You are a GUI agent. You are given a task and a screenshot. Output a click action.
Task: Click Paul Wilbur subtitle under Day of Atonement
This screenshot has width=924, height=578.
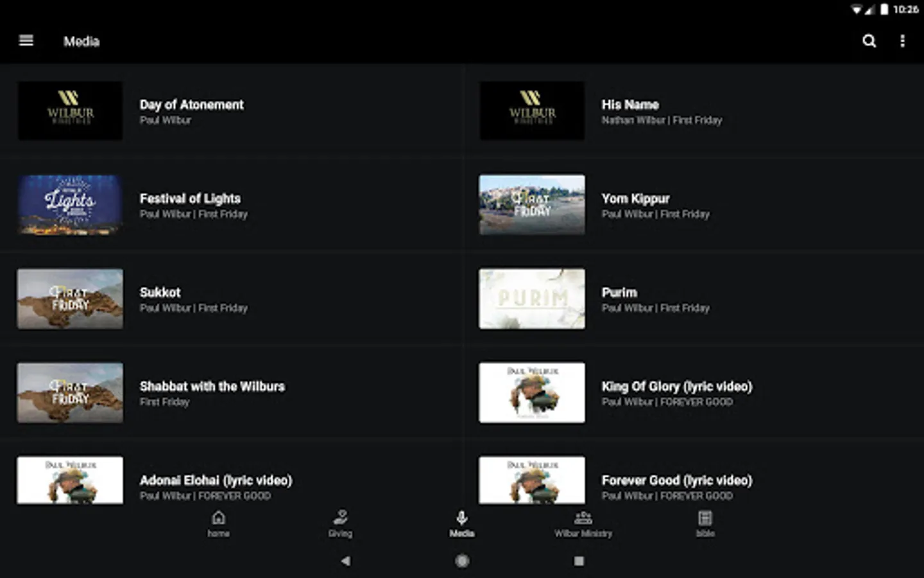pos(165,120)
